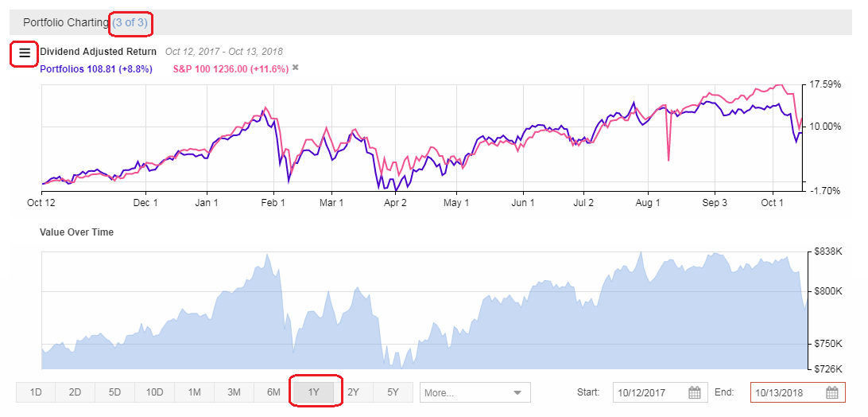Screen dimensions: 868x417
Task: Switch to the 2Y range
Action: click(x=354, y=392)
